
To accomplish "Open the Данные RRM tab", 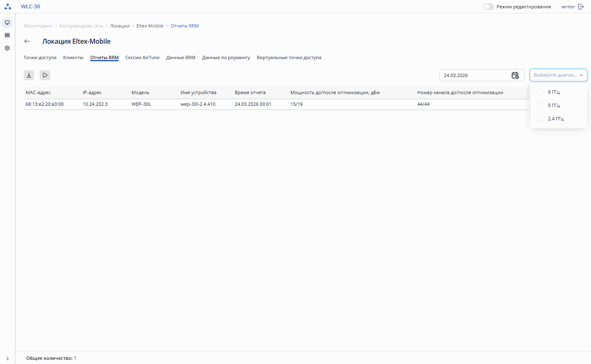I will [181, 57].
